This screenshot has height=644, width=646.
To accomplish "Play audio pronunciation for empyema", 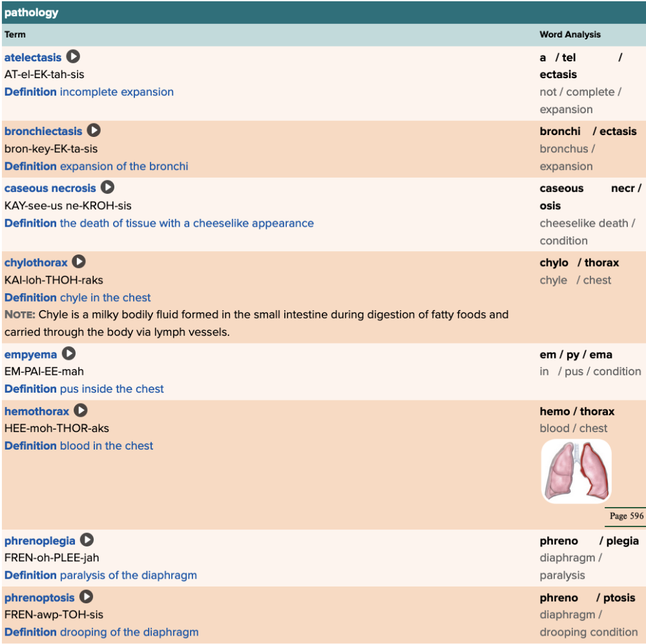I will tap(68, 354).
